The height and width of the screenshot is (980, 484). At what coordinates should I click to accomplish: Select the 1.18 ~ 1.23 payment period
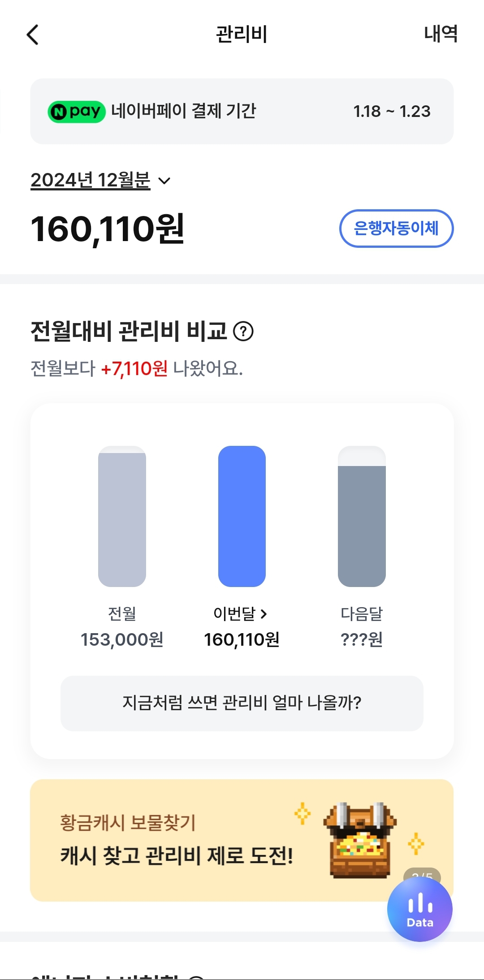coord(392,112)
